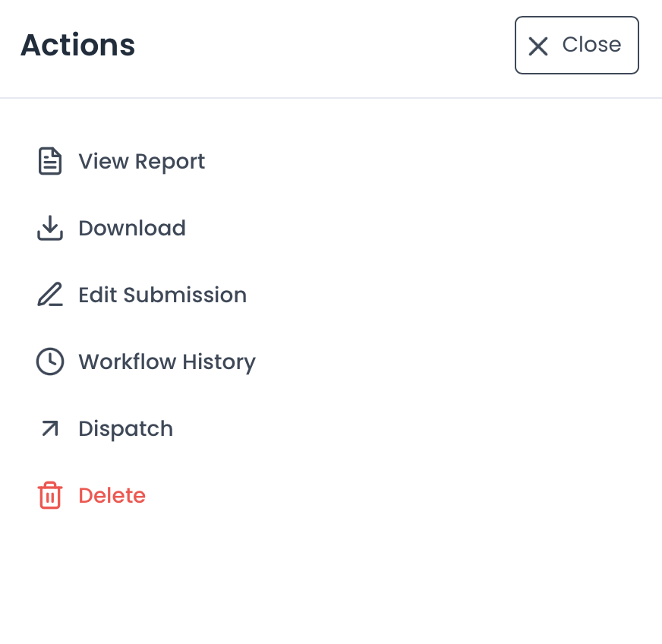This screenshot has width=662, height=644.
Task: Click the Workflow History text label
Action: click(x=167, y=361)
